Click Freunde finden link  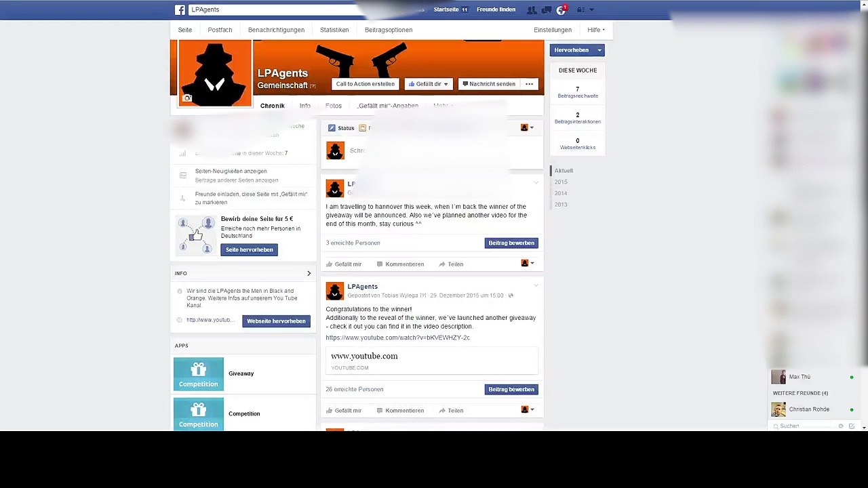(x=496, y=9)
